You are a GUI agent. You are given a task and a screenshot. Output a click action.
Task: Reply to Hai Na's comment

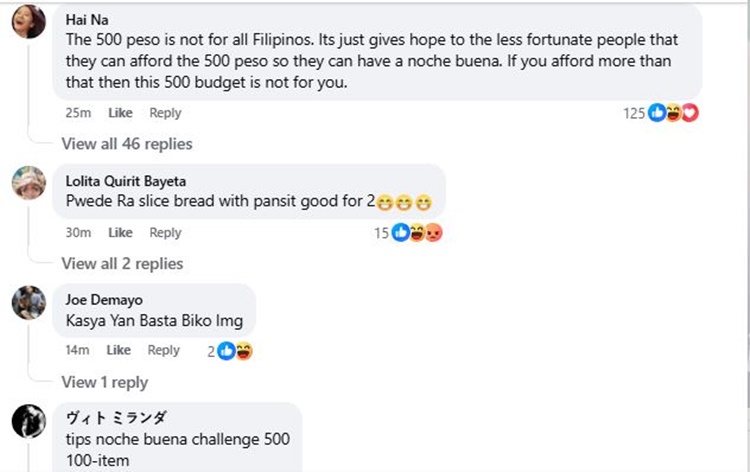click(165, 113)
